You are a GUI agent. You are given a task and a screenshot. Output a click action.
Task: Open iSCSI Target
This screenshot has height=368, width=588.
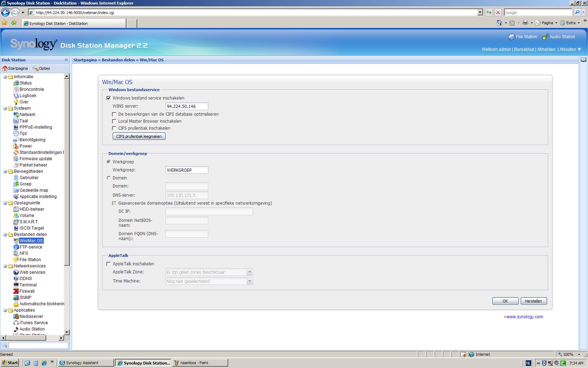31,228
